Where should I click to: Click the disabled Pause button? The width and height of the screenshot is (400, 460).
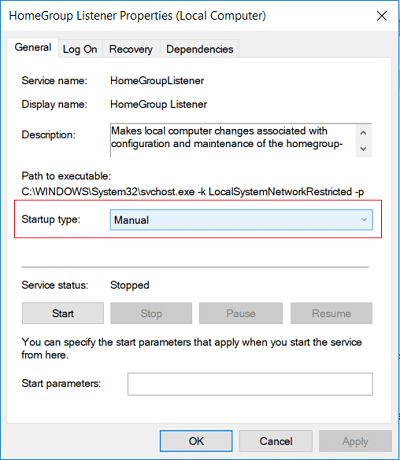pos(241,313)
